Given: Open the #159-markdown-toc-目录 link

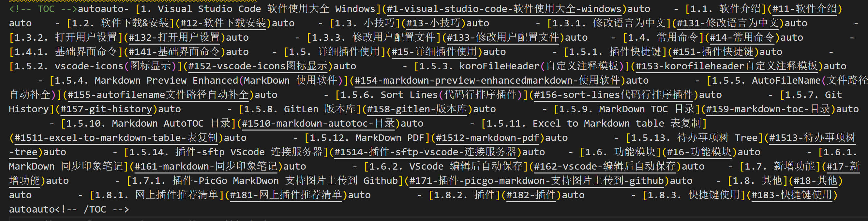Looking at the screenshot, I should [x=768, y=109].
